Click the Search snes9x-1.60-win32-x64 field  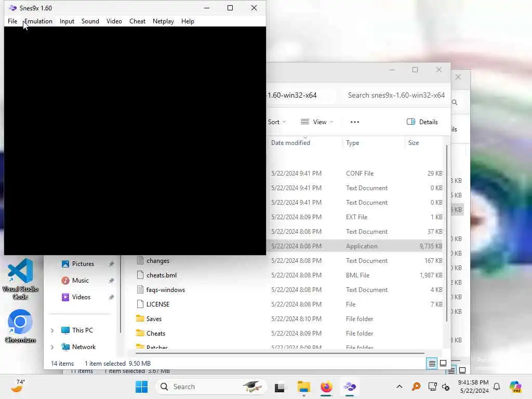[x=396, y=96]
